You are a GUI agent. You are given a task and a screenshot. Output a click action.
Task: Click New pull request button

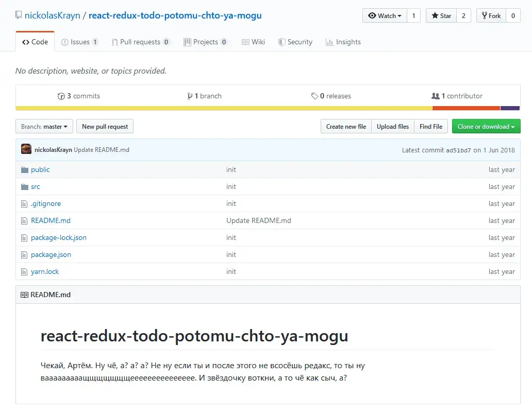105,126
